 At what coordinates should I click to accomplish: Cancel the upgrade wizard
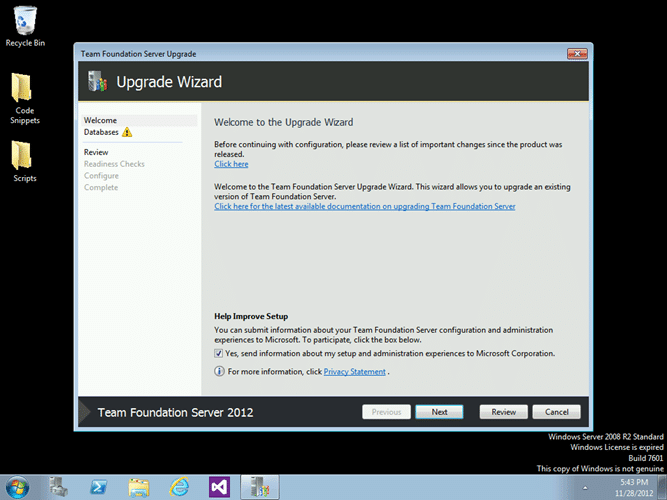pos(556,412)
